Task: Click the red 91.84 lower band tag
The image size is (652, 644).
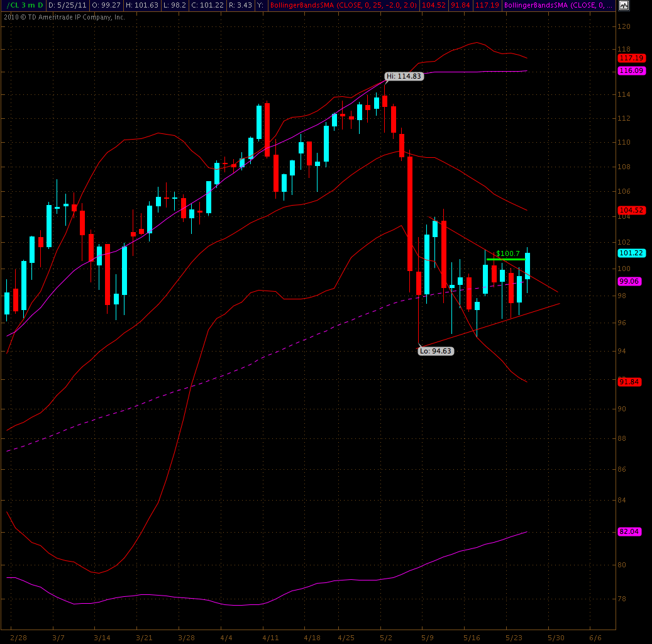Action: (x=629, y=382)
